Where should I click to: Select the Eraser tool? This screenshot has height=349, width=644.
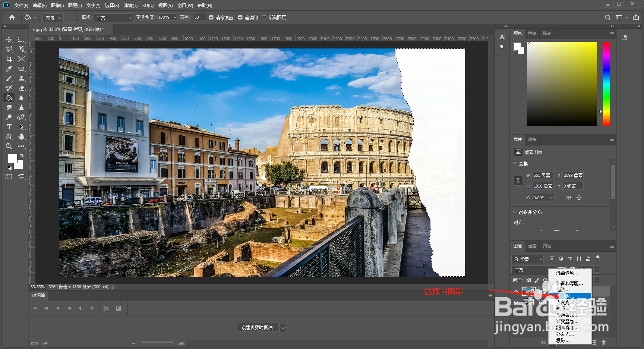coord(21,88)
